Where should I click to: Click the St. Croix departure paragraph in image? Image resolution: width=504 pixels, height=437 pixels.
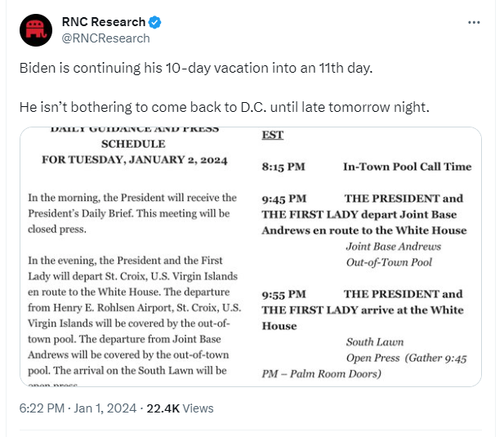pyautogui.click(x=134, y=315)
